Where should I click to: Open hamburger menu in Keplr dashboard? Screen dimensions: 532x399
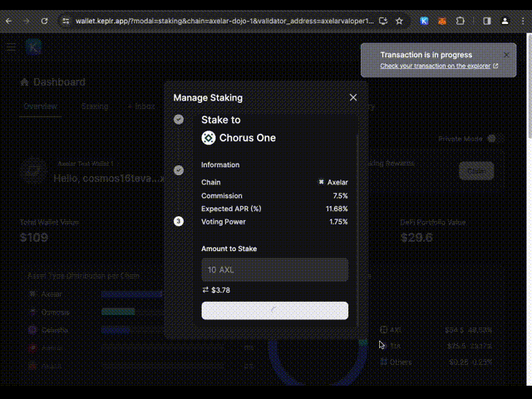[11, 47]
